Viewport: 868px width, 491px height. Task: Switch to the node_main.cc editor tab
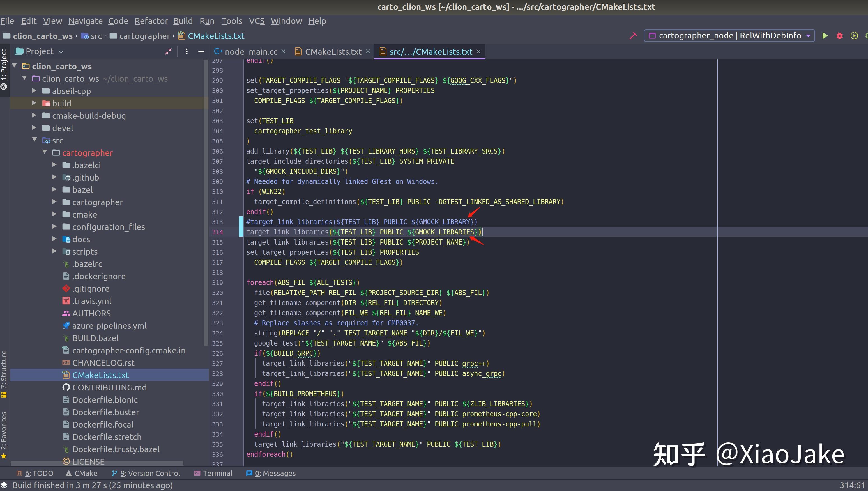pyautogui.click(x=250, y=52)
